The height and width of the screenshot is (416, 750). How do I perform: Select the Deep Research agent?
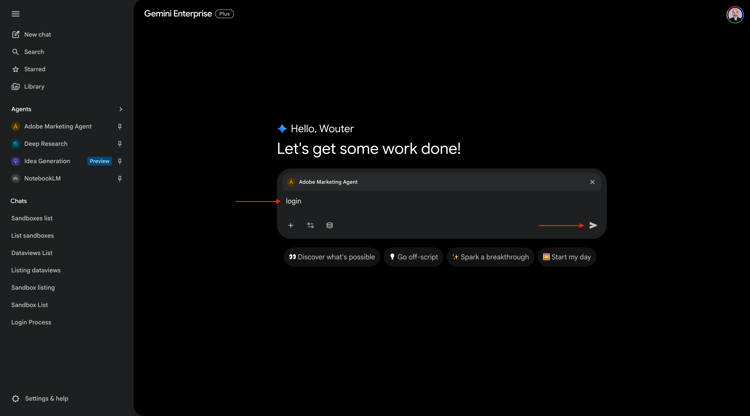click(x=46, y=143)
